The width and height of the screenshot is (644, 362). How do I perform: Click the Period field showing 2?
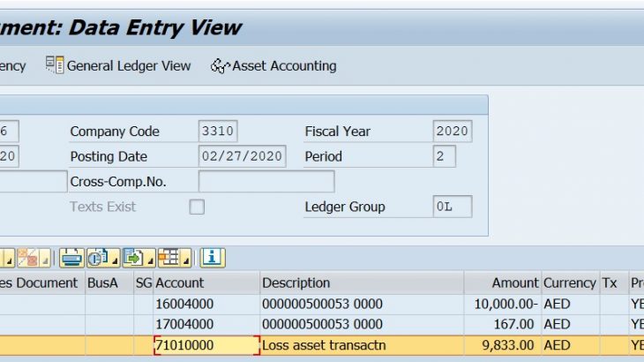coord(444,156)
